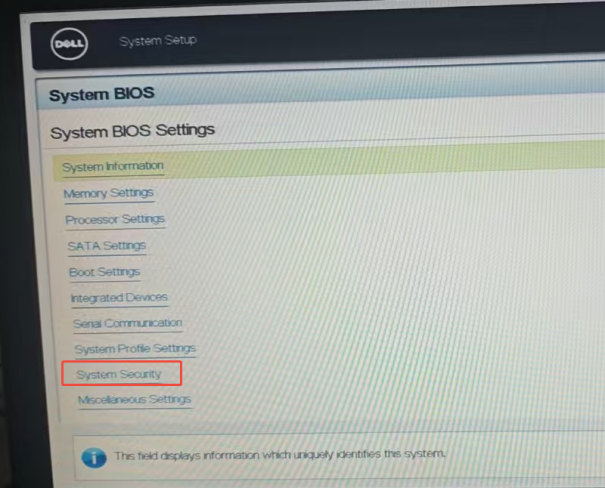
Task: Select Processor Settings entry
Action: click(x=115, y=219)
